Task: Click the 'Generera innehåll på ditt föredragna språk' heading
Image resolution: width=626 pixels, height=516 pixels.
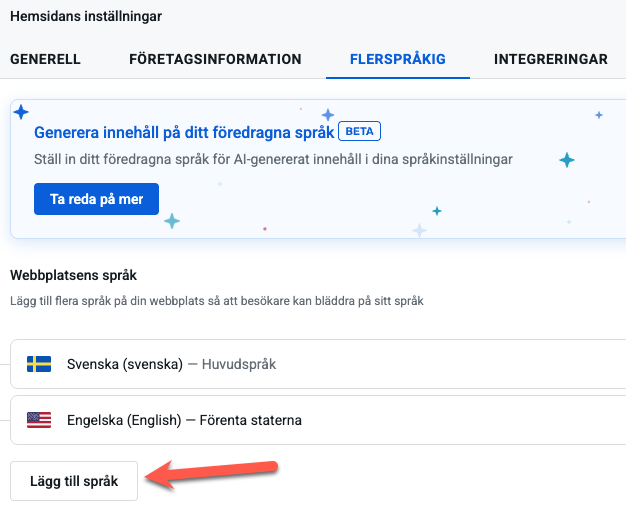Action: (184, 132)
